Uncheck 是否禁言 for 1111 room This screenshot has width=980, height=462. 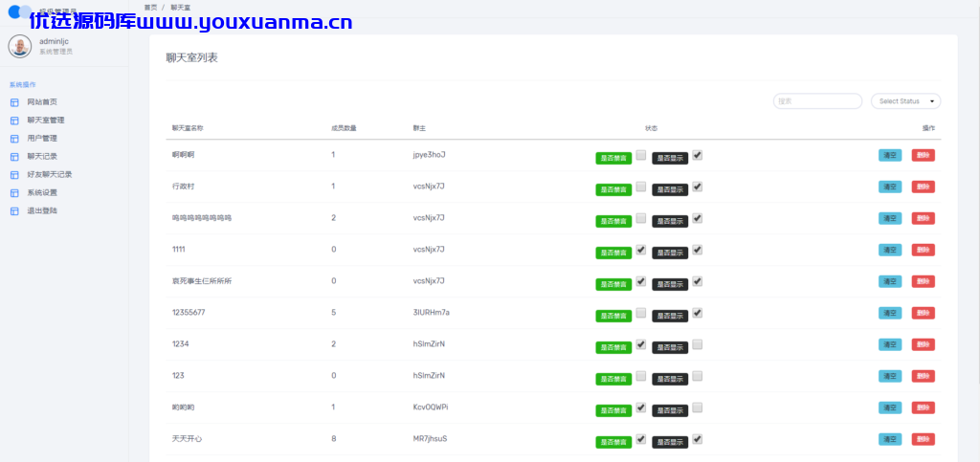coord(640,249)
